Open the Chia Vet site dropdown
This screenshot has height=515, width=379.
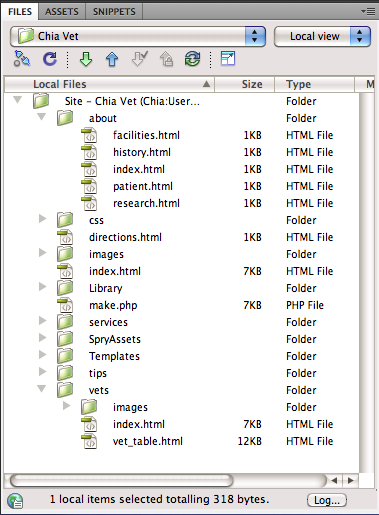(x=138, y=36)
